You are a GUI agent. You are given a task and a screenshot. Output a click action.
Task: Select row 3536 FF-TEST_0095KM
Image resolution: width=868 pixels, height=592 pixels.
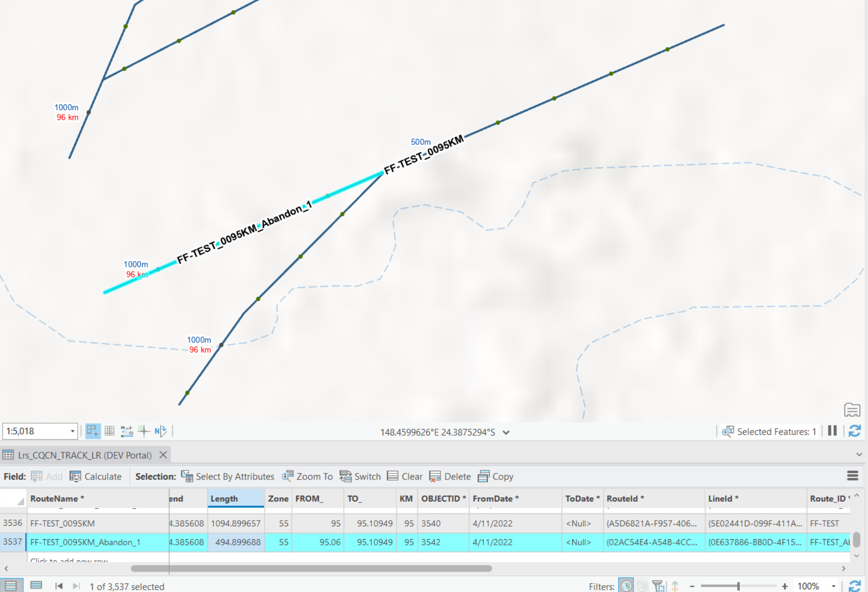[13, 523]
